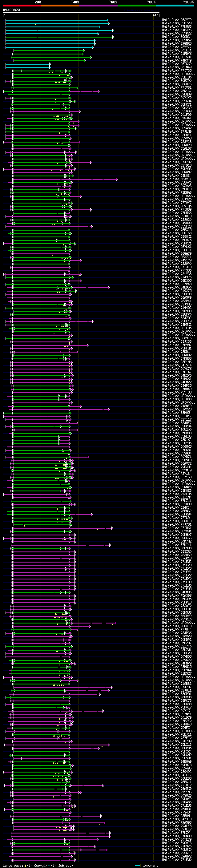197x868 pixels.
Task: Click the purple ~60% identity color segment
Action: 98,6
